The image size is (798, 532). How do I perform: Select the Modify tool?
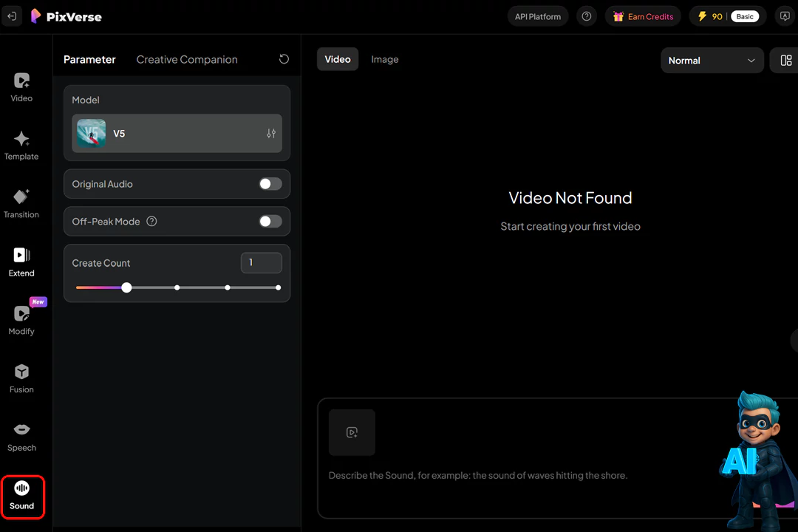(x=21, y=320)
